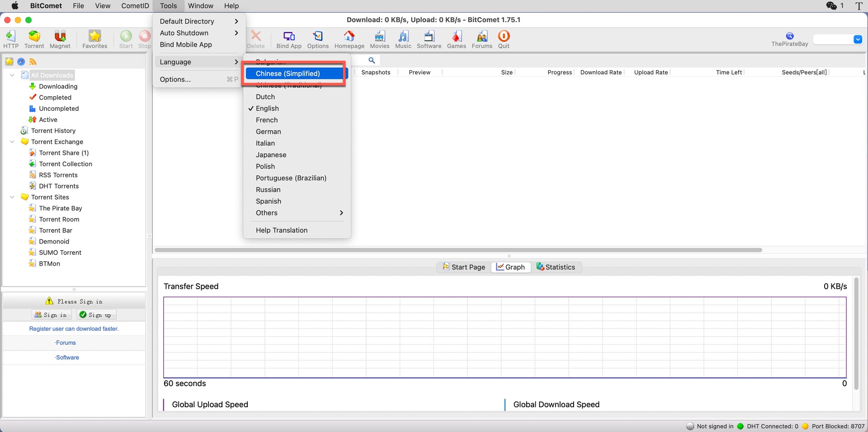Select the Graph tab
868x432 pixels.
[511, 267]
